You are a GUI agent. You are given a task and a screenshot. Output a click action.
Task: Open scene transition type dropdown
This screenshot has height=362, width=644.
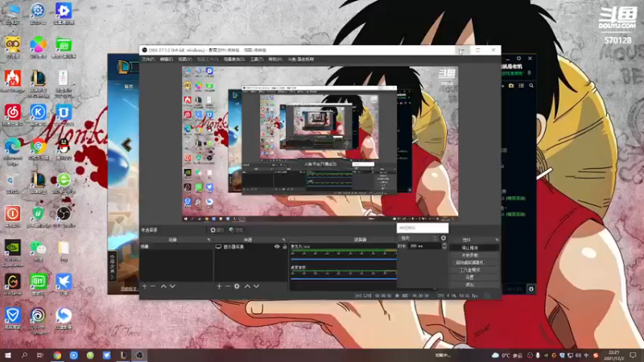click(x=418, y=238)
